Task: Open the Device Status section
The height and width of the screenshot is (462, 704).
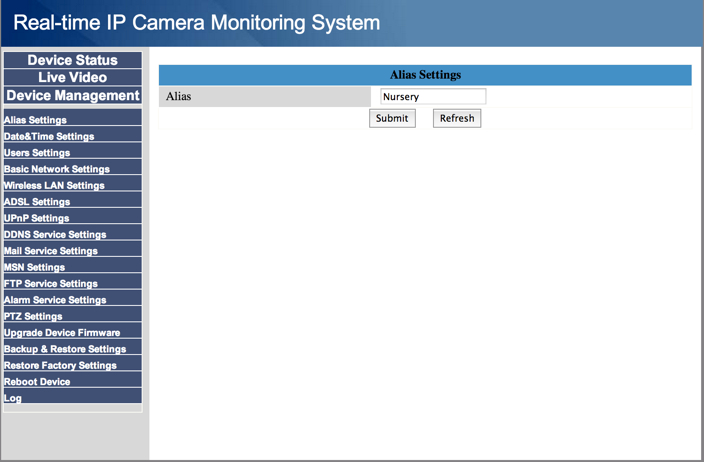Action: pos(72,60)
